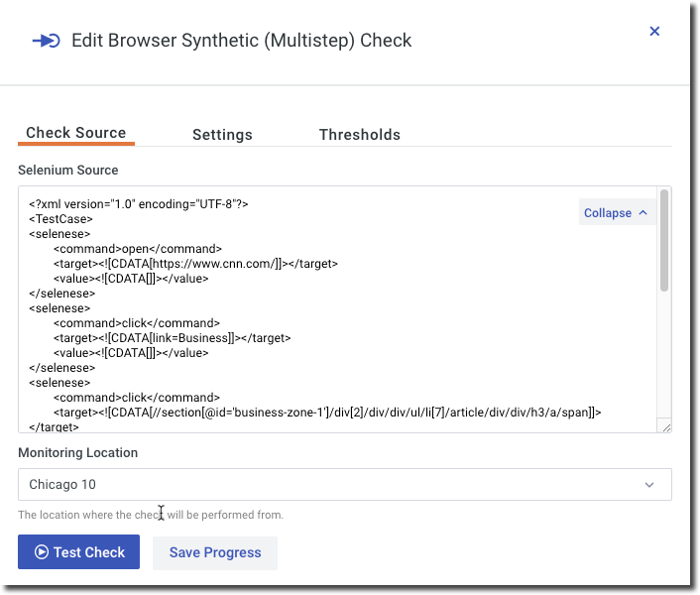The image size is (700, 595).
Task: Click the open command line in Selenium source
Action: click(x=138, y=249)
